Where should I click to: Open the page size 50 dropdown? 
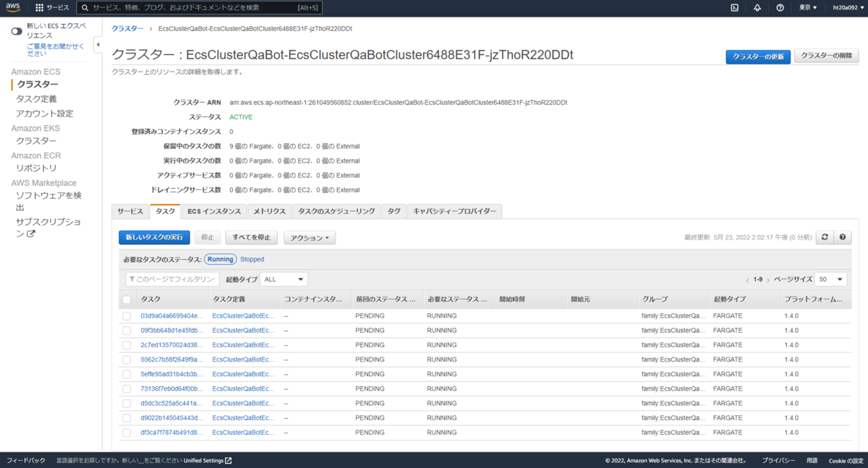(830, 279)
